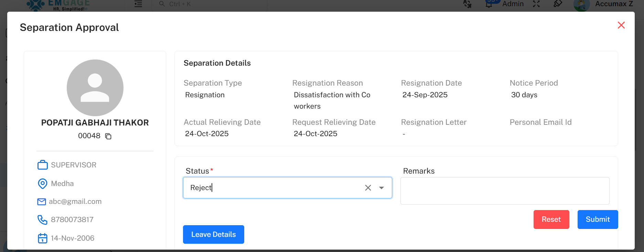Click the envelope icon beside abc@gmail.com

pos(42,202)
